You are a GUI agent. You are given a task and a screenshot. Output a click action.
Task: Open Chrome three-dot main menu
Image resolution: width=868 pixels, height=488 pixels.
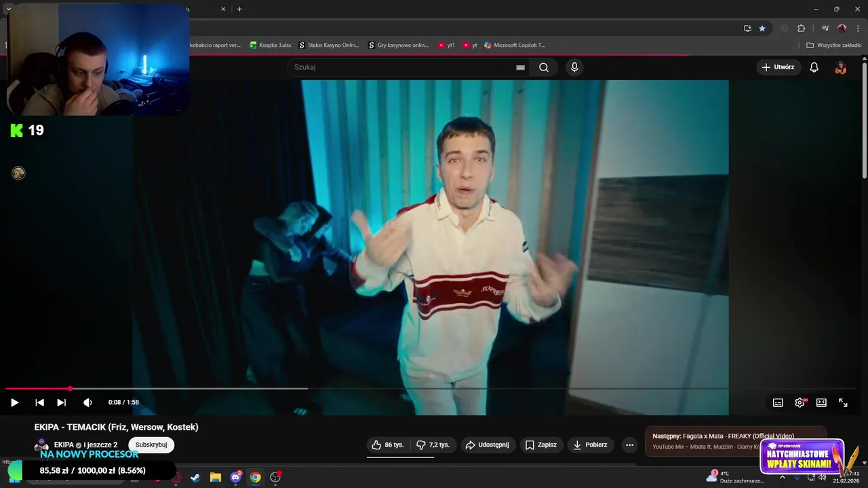[858, 28]
